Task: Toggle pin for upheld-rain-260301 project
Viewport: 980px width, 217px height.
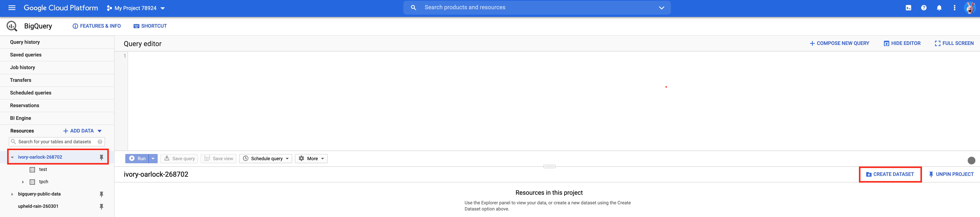Action: 101,206
